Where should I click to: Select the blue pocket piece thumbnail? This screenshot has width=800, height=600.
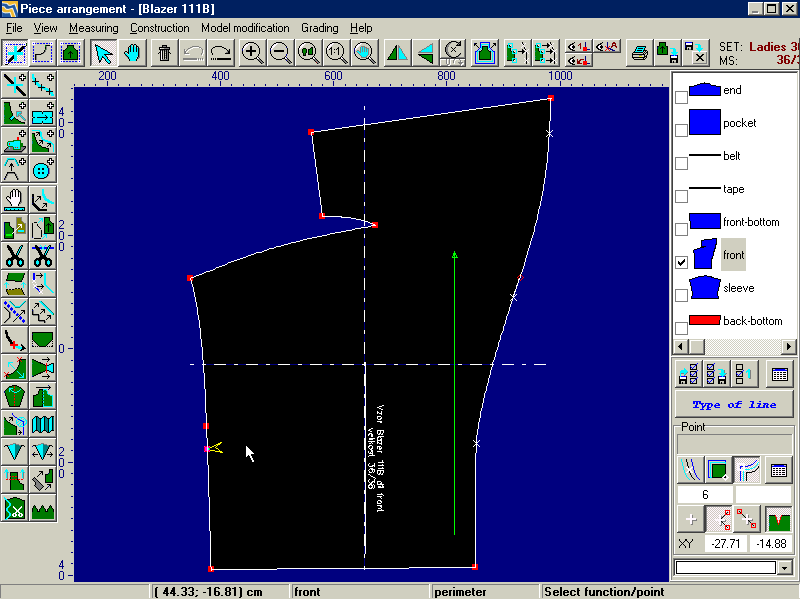(x=705, y=122)
